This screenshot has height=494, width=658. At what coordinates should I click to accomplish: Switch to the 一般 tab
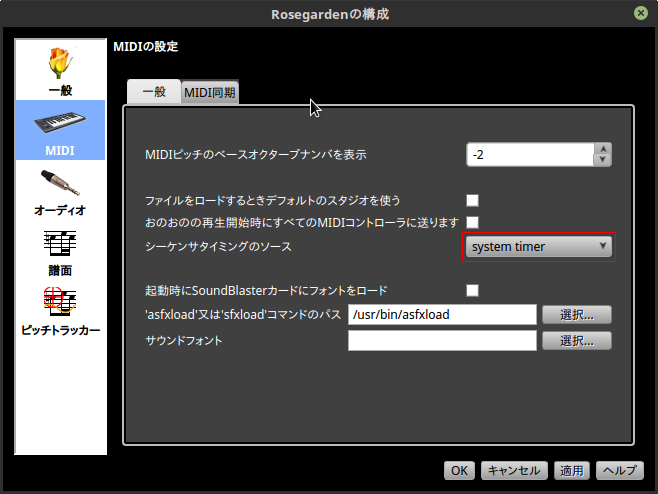[x=153, y=92]
